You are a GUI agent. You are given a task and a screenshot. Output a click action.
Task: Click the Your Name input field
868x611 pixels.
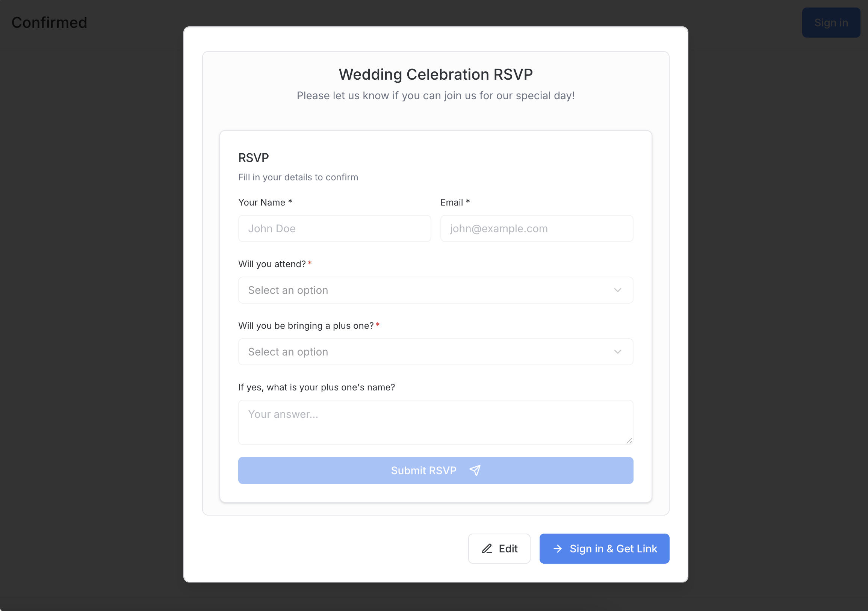pyautogui.click(x=334, y=228)
